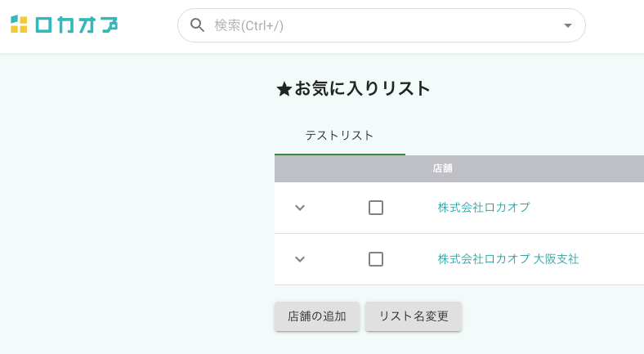Open the search box dropdown arrow
This screenshot has height=354, width=644.
click(568, 25)
